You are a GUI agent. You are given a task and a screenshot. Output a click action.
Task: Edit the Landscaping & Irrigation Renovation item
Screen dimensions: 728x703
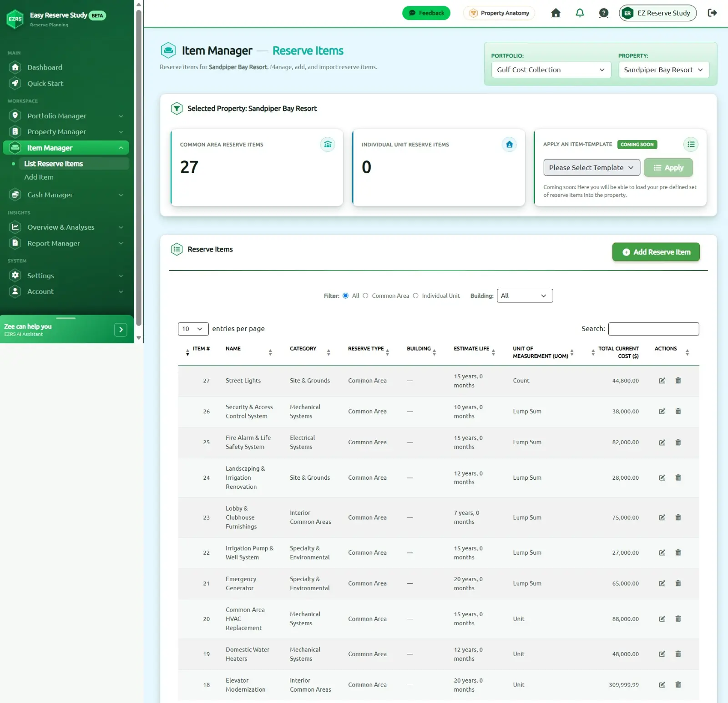pyautogui.click(x=662, y=477)
